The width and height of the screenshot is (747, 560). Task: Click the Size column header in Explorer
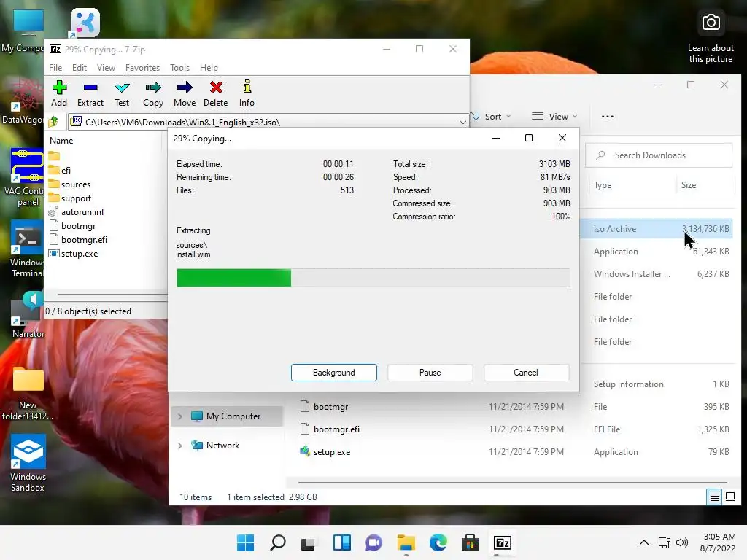click(x=689, y=185)
